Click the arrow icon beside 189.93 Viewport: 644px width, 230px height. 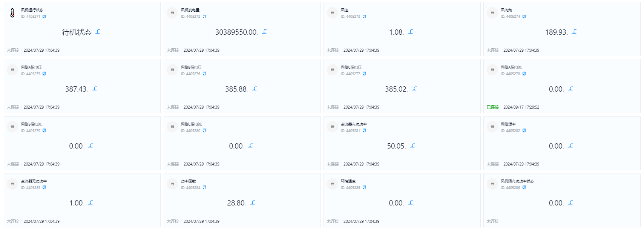coord(574,32)
